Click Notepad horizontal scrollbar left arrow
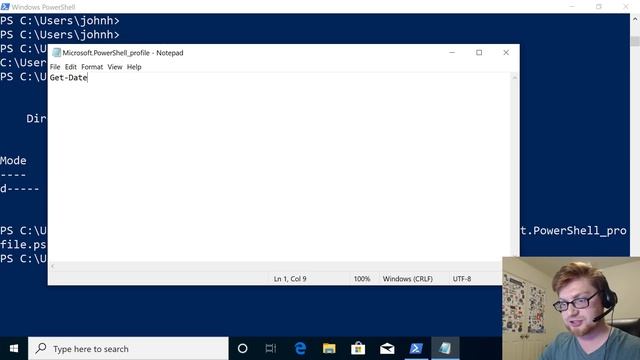 [x=53, y=266]
